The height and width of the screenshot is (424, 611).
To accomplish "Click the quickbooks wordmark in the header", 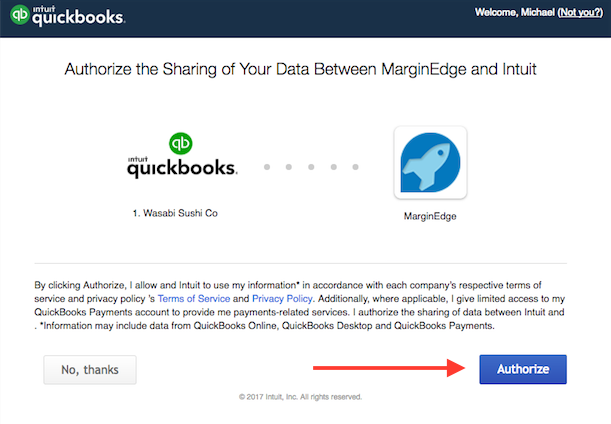I will (x=78, y=18).
